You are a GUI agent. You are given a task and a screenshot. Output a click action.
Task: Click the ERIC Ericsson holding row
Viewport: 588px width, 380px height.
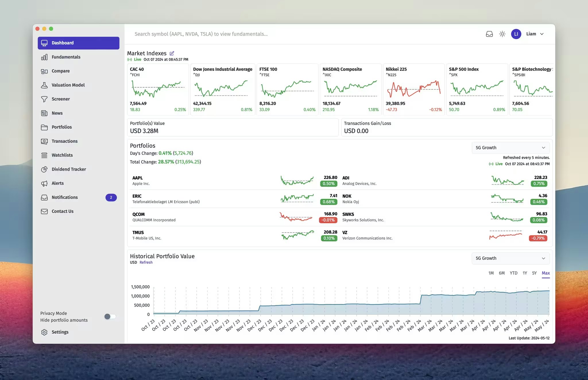[x=235, y=199]
